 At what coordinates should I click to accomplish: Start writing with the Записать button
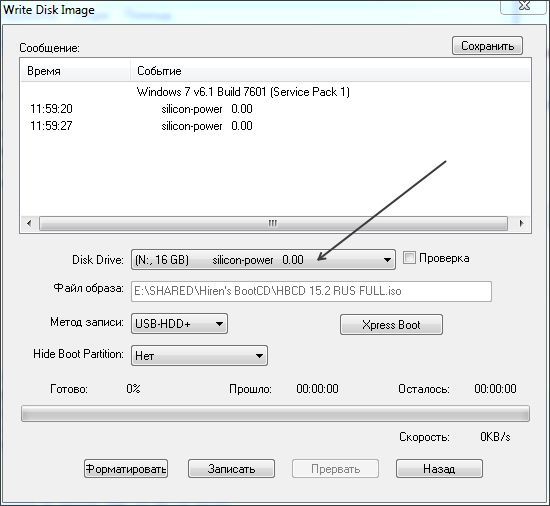click(231, 469)
